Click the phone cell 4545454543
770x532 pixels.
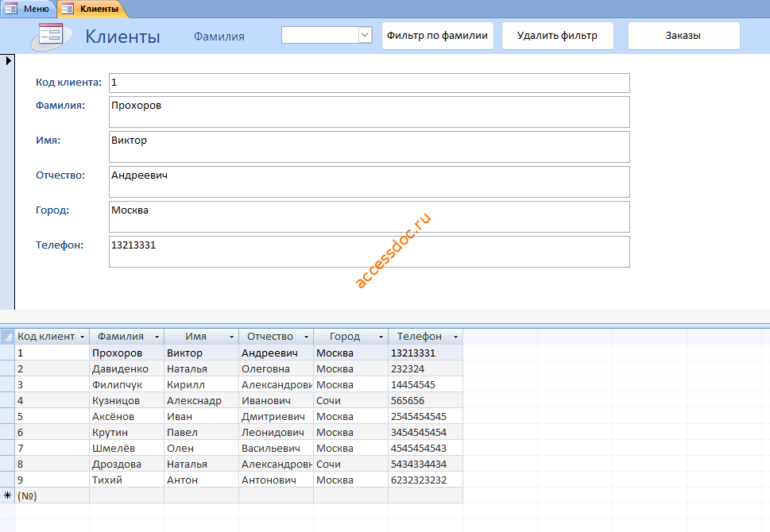coord(425,448)
